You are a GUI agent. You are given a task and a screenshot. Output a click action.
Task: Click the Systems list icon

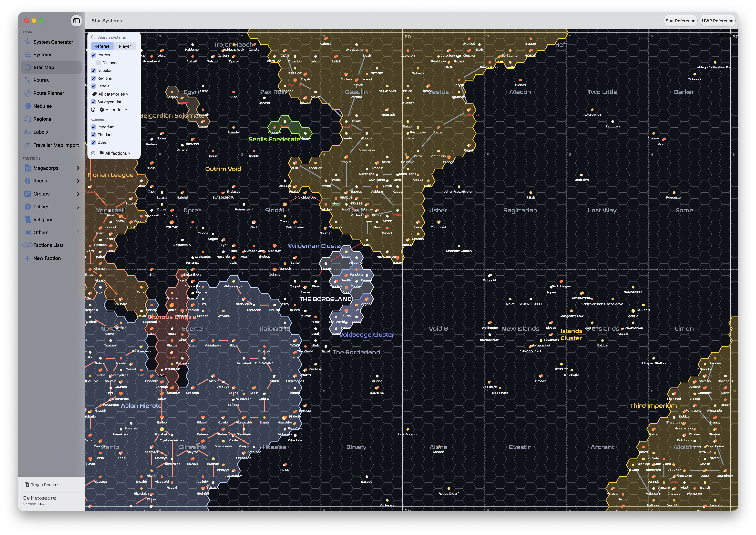point(28,55)
